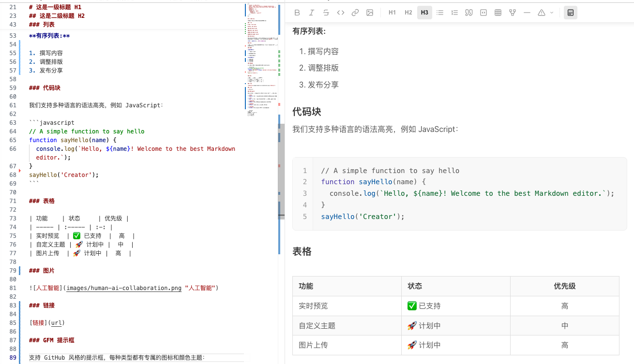Insert a bulleted list
The width and height of the screenshot is (634, 364).
[440, 13]
